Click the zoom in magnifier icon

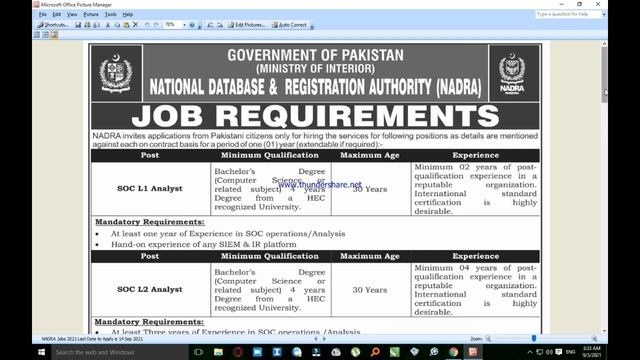pos(594,339)
